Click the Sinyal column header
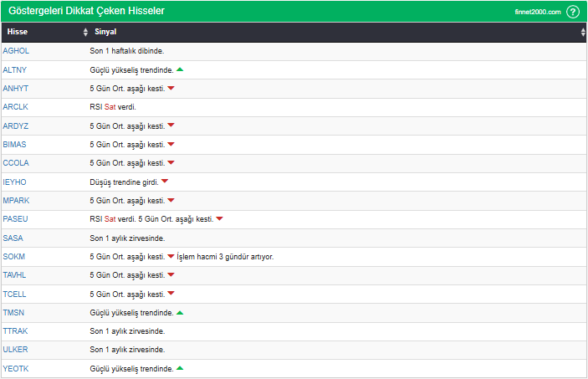The height and width of the screenshot is (379, 588). [x=105, y=32]
